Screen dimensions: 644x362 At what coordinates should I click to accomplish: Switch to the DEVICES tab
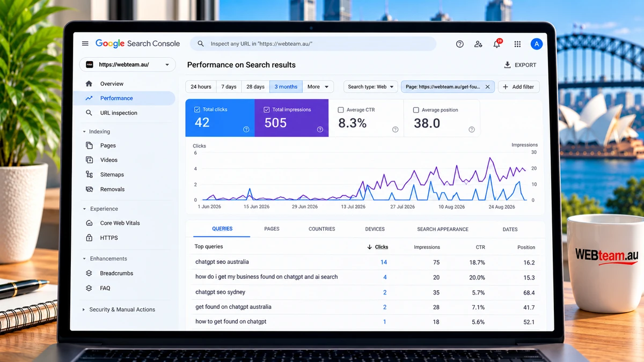[375, 229]
